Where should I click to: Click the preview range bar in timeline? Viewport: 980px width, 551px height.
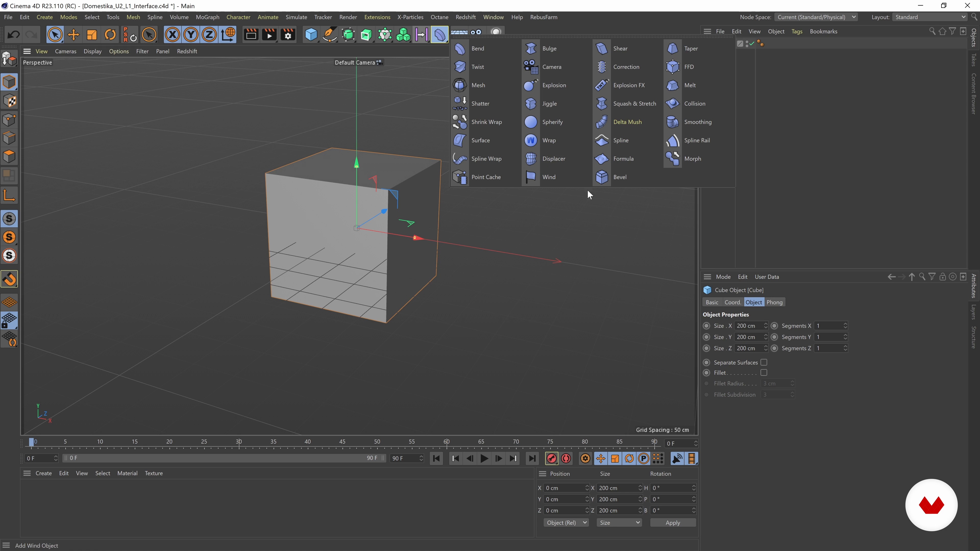(x=225, y=459)
